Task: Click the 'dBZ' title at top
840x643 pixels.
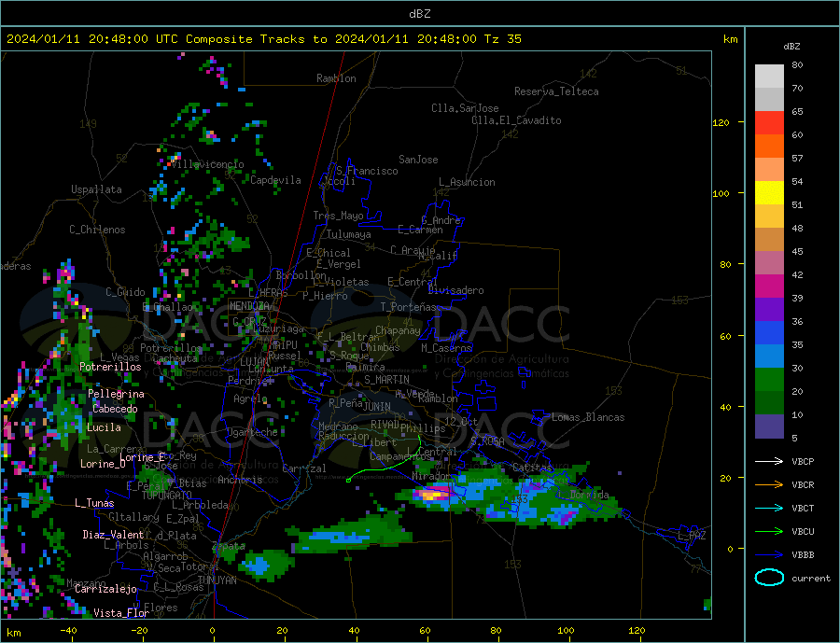Action: point(419,14)
